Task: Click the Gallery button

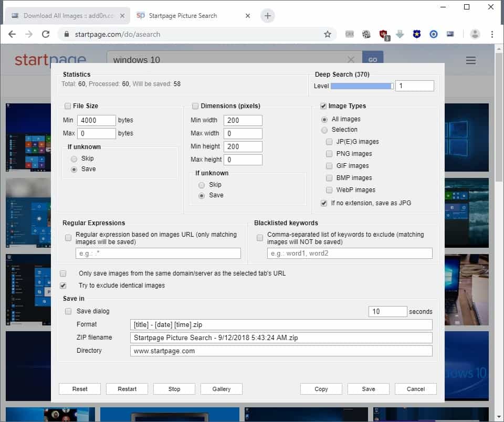Action: 222,389
